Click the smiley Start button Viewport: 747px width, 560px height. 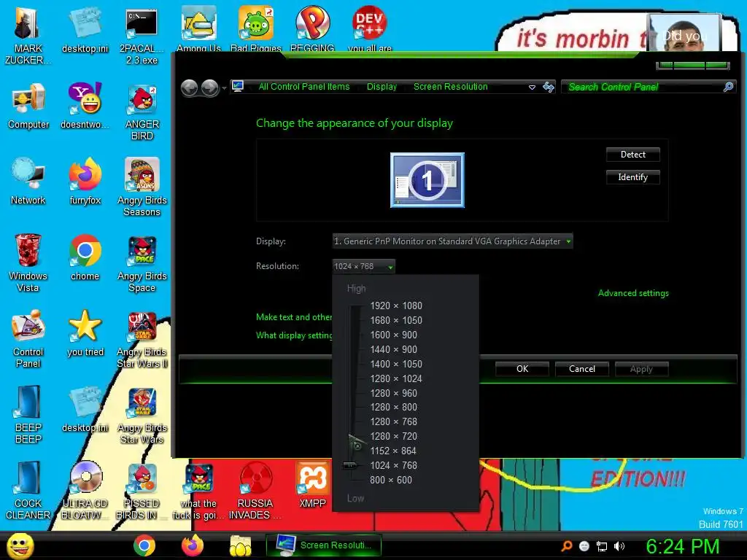click(20, 545)
